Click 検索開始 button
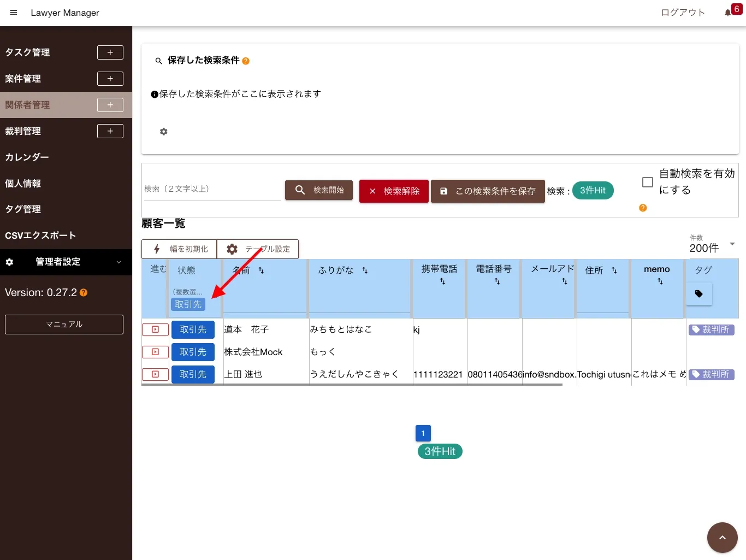This screenshot has height=560, width=746. (x=319, y=190)
